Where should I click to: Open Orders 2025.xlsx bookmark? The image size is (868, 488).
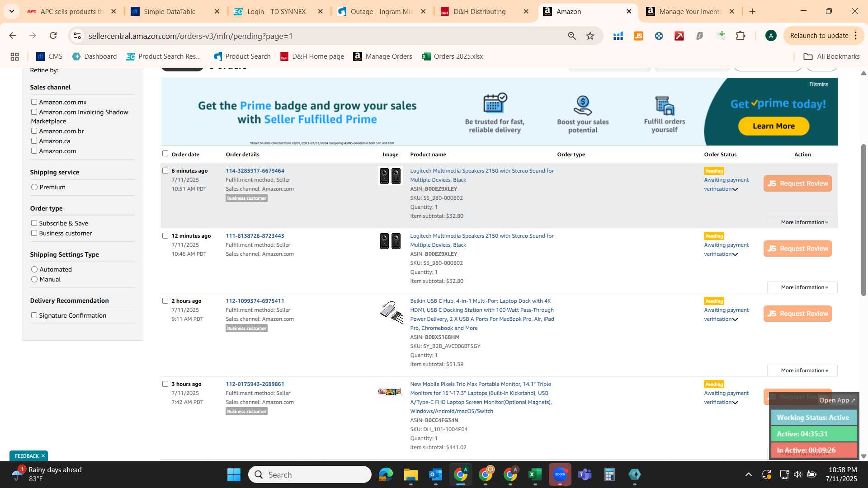point(453,56)
